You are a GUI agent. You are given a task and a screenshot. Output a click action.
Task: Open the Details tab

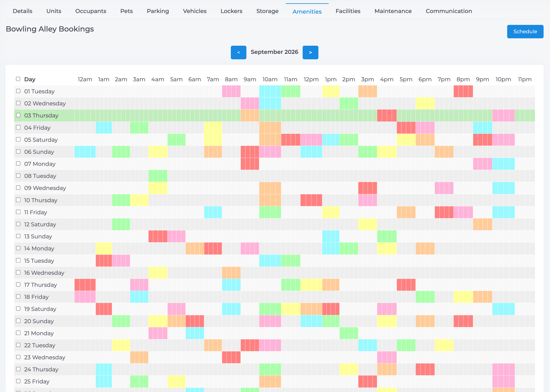[x=22, y=11]
